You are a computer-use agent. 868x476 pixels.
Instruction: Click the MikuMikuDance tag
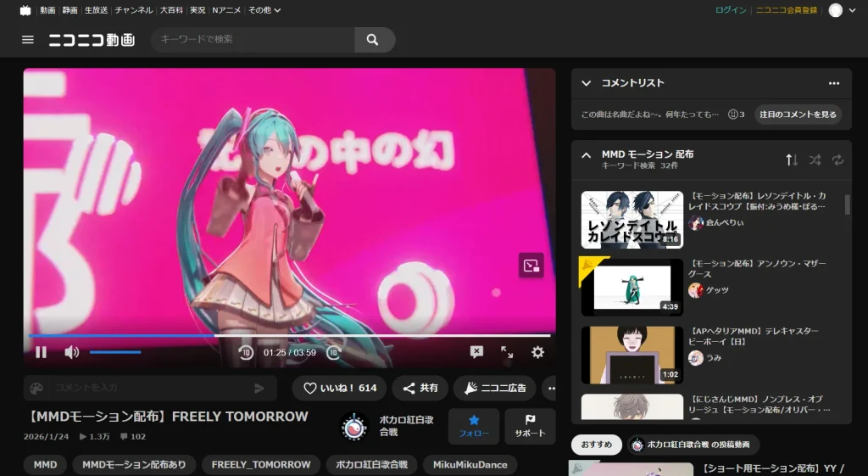pyautogui.click(x=470, y=465)
